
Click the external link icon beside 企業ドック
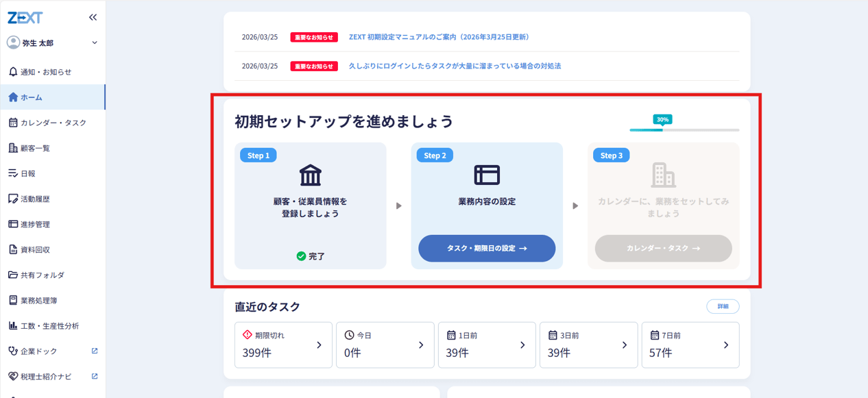tap(95, 351)
